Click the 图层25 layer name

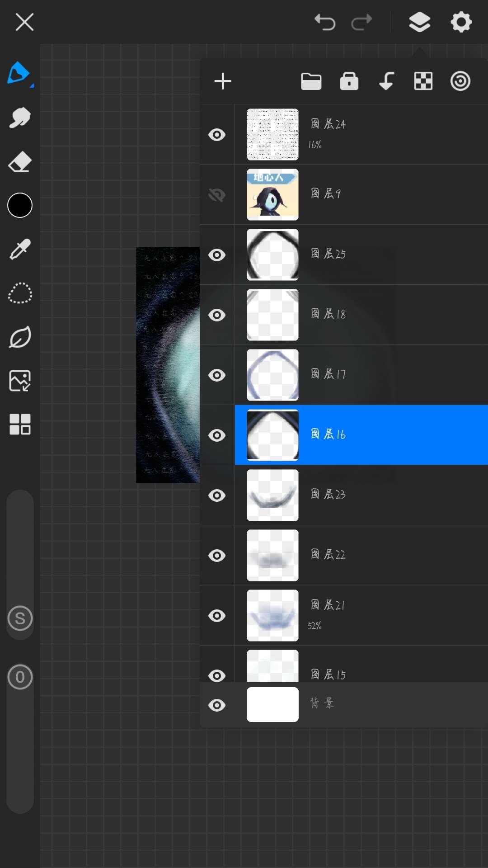pyautogui.click(x=328, y=254)
